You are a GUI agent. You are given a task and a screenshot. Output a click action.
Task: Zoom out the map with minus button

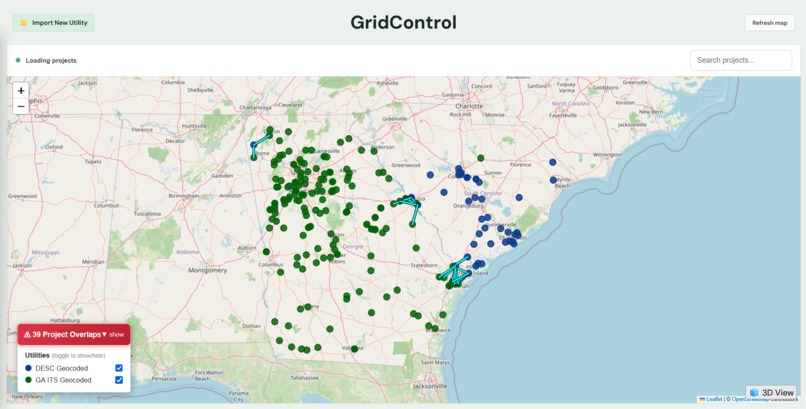[21, 106]
